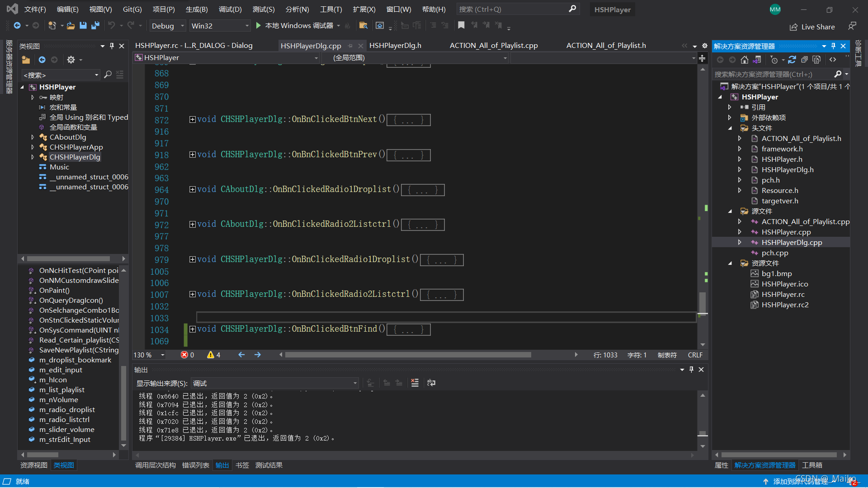
Task: Open the 调试(D) menu
Action: (x=230, y=9)
